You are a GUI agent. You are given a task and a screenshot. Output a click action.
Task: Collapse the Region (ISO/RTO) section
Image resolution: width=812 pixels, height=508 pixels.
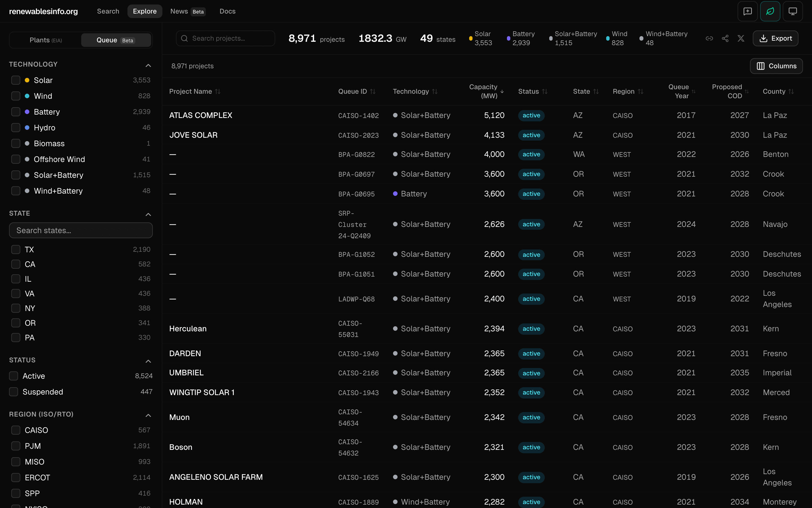pyautogui.click(x=148, y=416)
